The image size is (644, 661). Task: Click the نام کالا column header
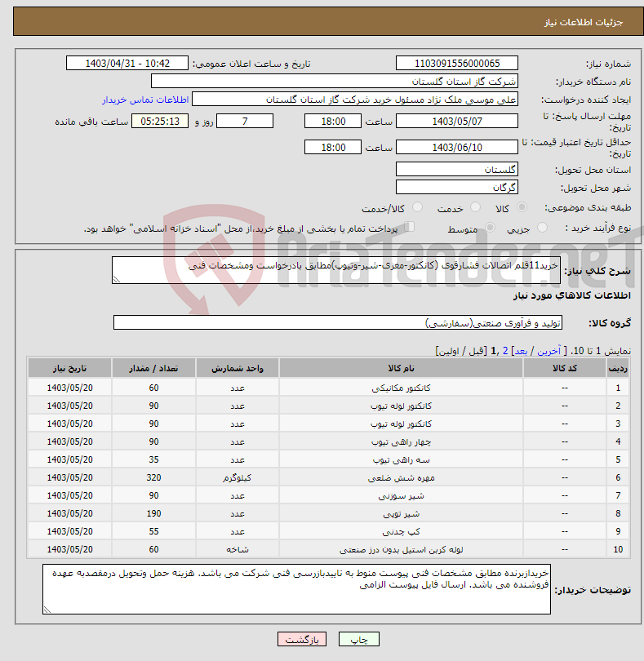401,368
